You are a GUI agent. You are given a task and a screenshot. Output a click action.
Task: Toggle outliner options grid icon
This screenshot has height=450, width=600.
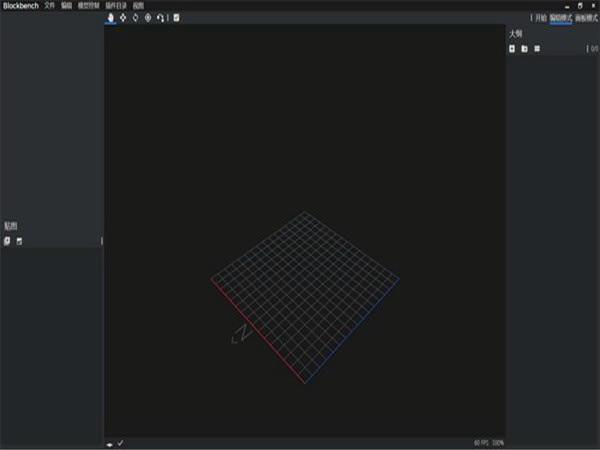537,49
